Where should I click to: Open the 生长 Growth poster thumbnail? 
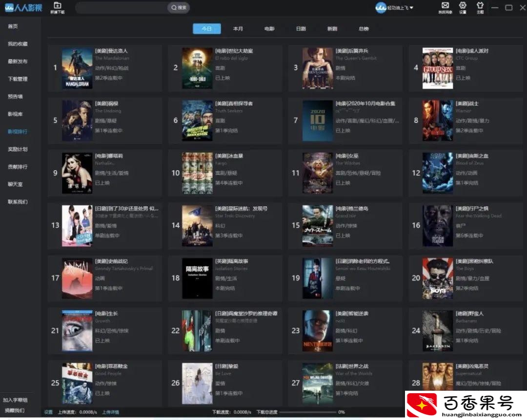(77, 331)
